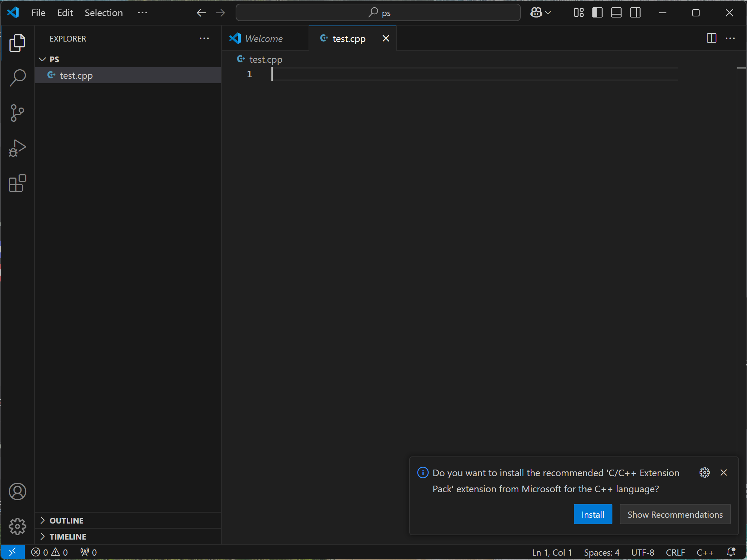The image size is (747, 560).
Task: Click the EXPLORER panel title
Action: 68,39
